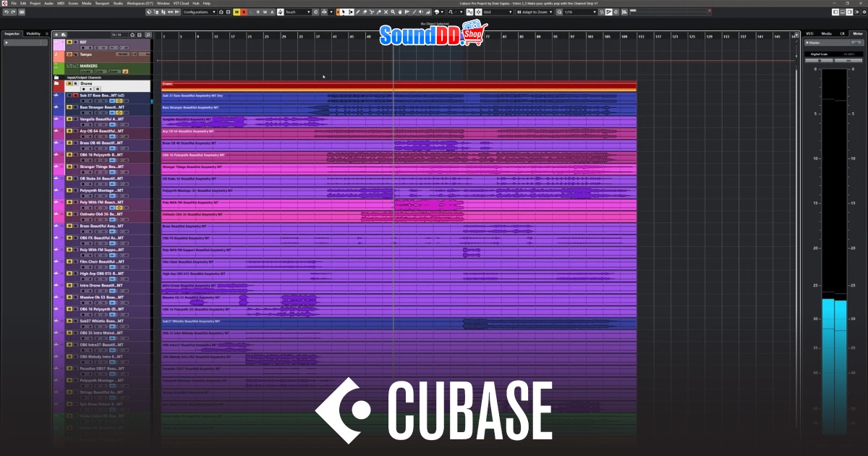
Task: Select the Zoom magnifier tool
Action: (x=393, y=12)
